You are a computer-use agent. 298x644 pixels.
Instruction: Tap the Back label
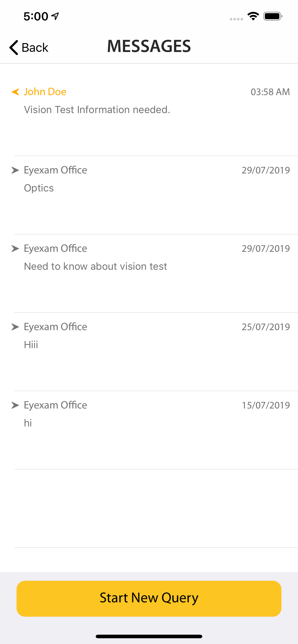(x=35, y=47)
